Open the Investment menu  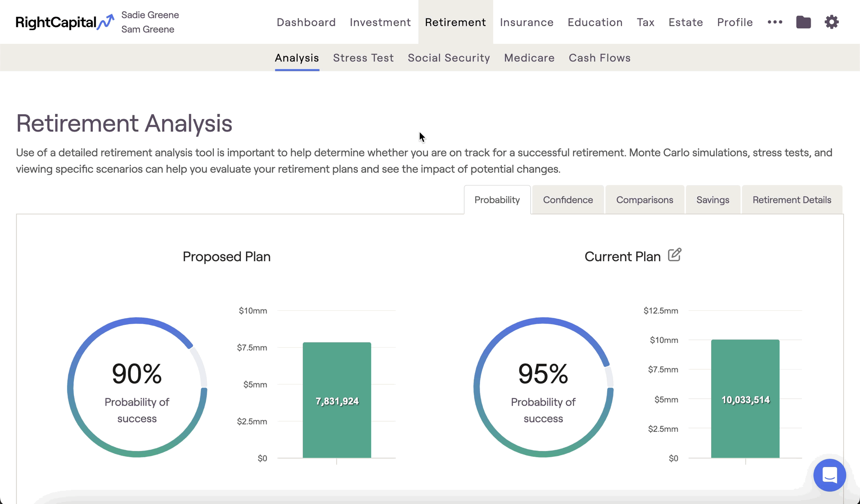pyautogui.click(x=380, y=22)
